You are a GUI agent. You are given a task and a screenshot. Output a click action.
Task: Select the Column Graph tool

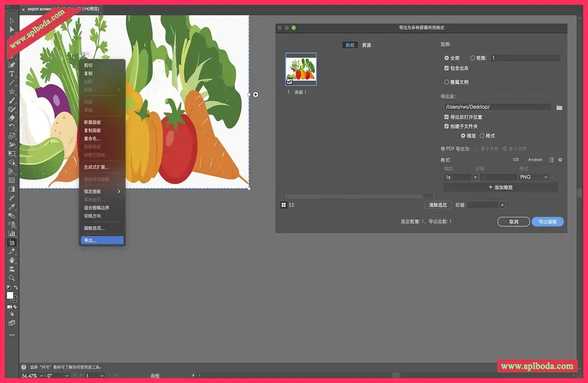12,233
